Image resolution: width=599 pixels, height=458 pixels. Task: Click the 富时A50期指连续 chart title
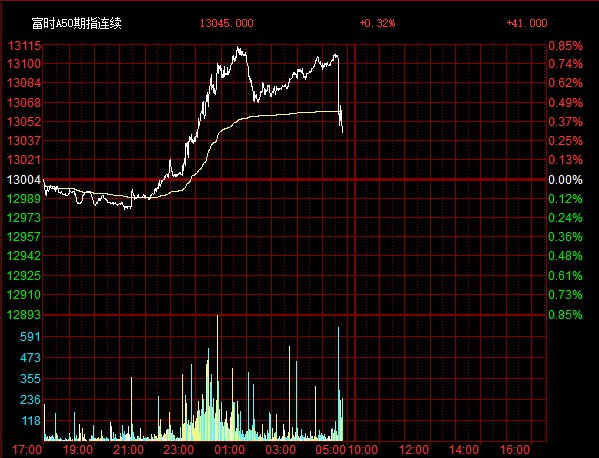click(76, 24)
